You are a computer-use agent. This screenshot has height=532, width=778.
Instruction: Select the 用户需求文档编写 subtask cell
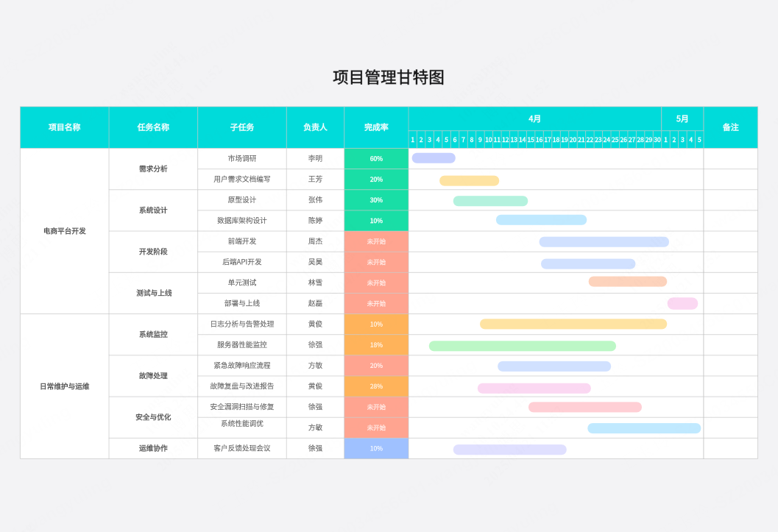pyautogui.click(x=242, y=180)
